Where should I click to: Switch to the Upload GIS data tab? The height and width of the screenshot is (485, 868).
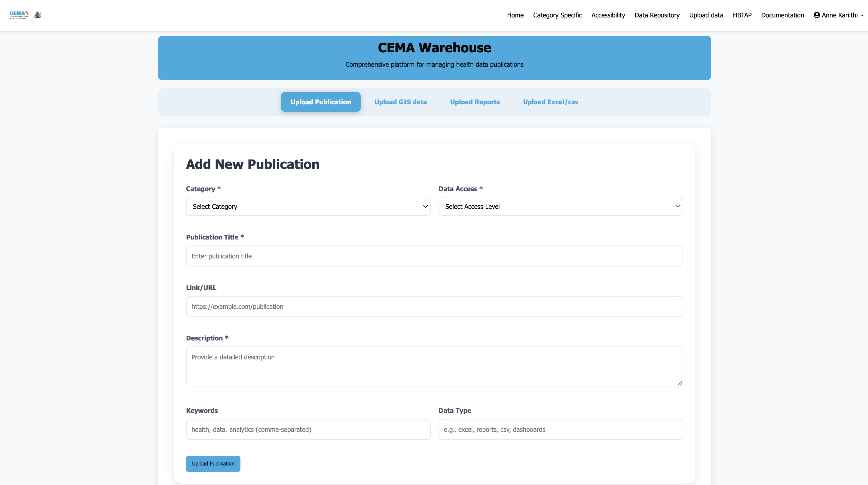coord(401,102)
